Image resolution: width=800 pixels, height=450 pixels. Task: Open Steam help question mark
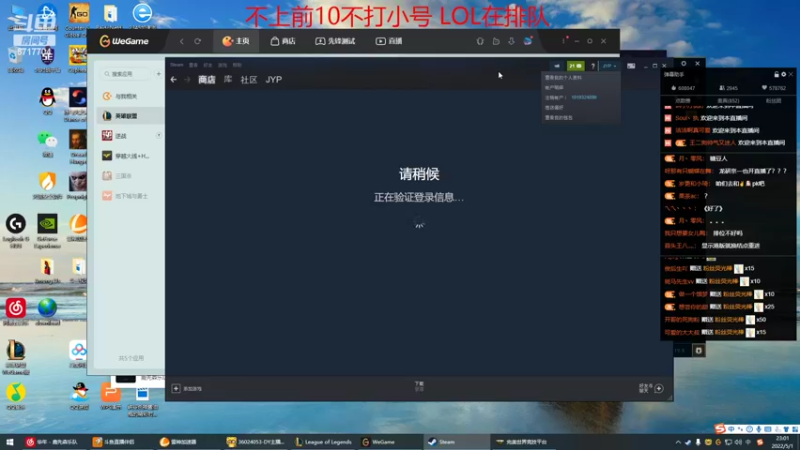pos(592,66)
